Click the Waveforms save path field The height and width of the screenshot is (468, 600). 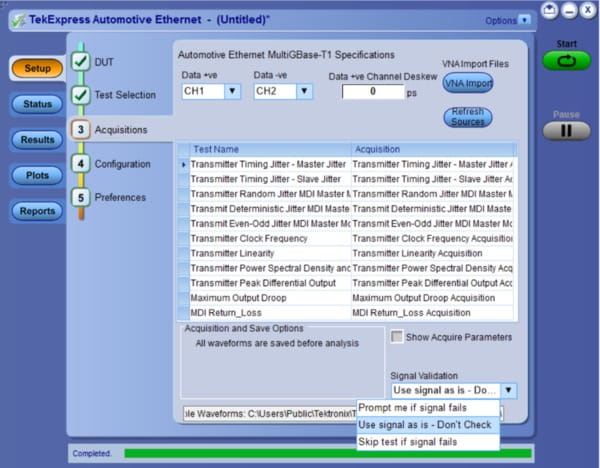270,414
